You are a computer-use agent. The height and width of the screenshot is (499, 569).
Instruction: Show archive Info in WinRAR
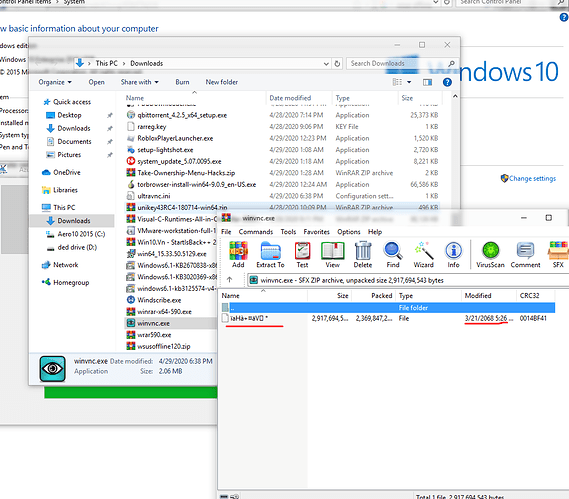(453, 255)
